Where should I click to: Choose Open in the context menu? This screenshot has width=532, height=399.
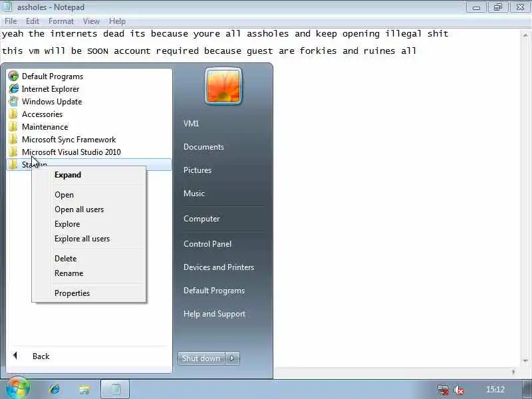(x=89, y=195)
